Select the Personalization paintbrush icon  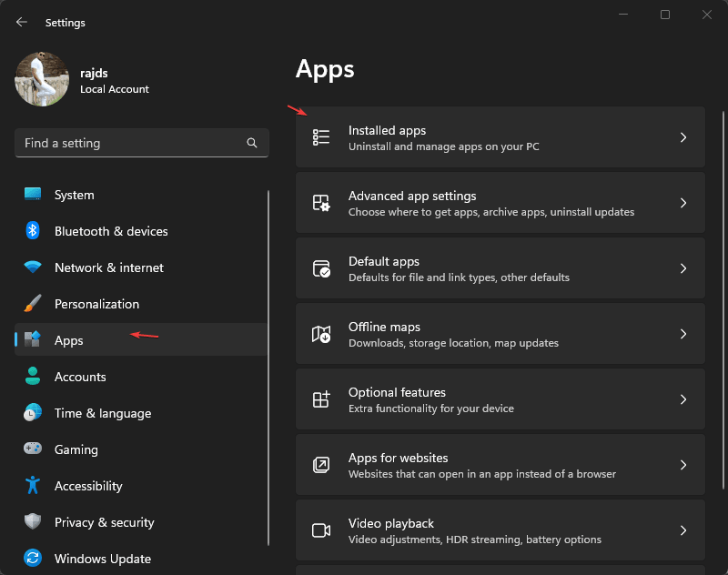pos(34,304)
